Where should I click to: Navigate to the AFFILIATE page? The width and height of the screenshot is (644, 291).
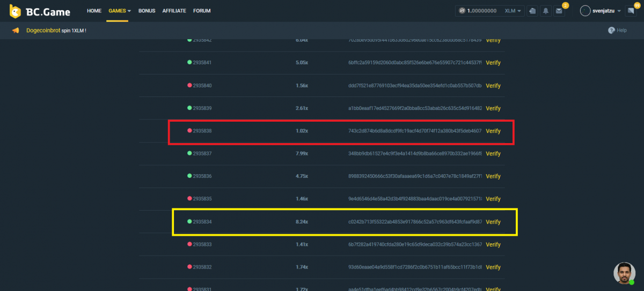tap(174, 11)
